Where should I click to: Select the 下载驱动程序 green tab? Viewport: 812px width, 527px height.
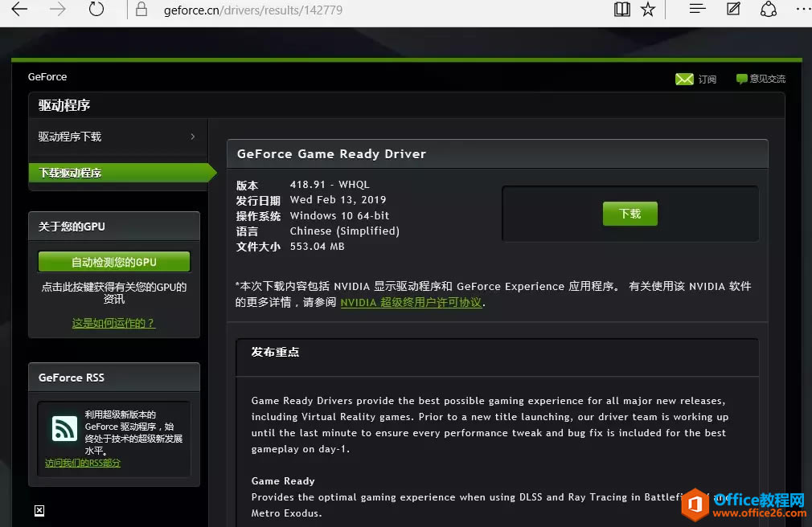(122, 173)
